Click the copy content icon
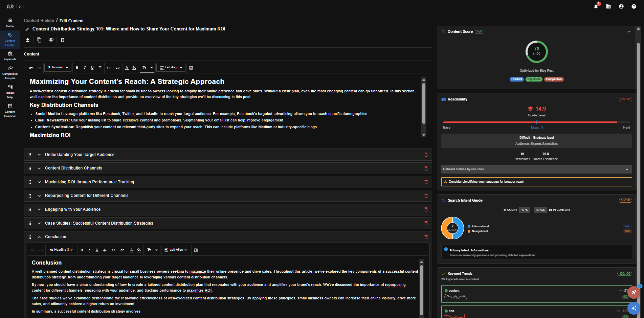The height and width of the screenshot is (318, 644). pos(39,40)
